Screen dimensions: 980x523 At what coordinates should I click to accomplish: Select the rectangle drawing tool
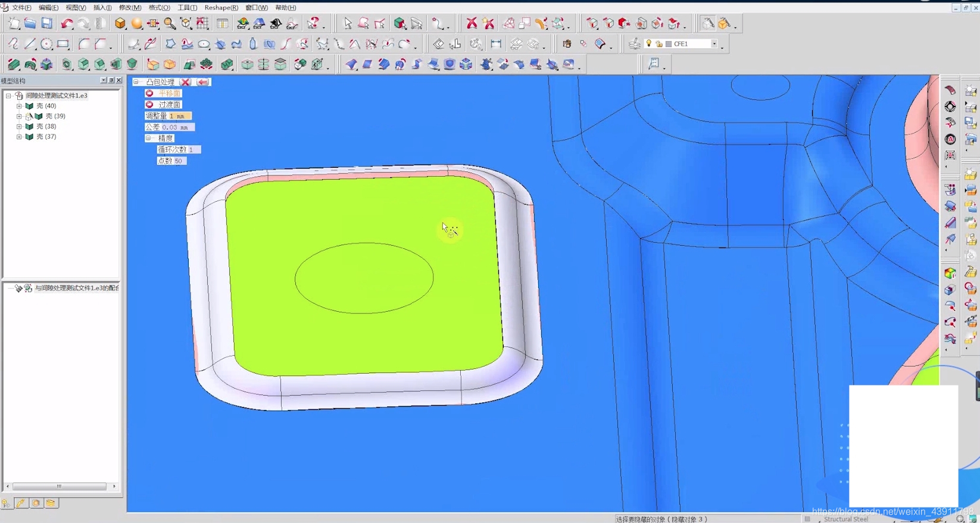[63, 44]
